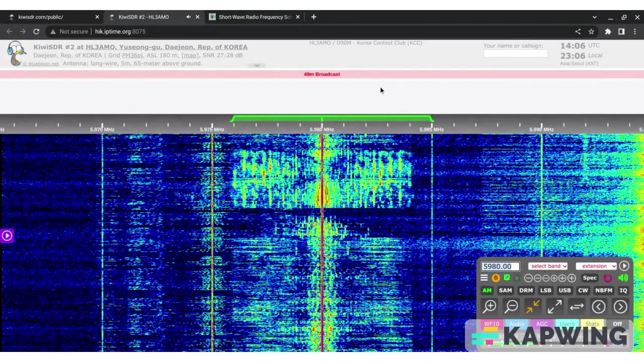
Task: Click the green external link arrow icon
Action: [507, 278]
